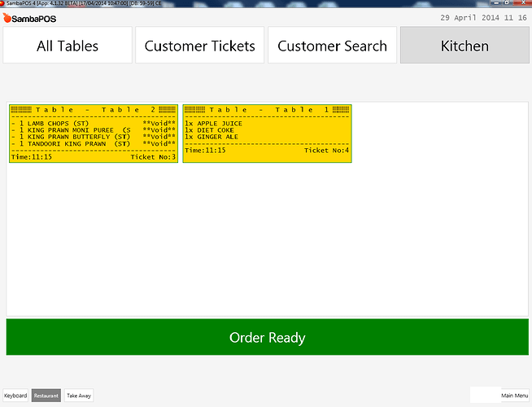Screen dimensions: 532x407
Task: Click the KING PRAWN MONI PUREE line
Action: tap(94, 130)
